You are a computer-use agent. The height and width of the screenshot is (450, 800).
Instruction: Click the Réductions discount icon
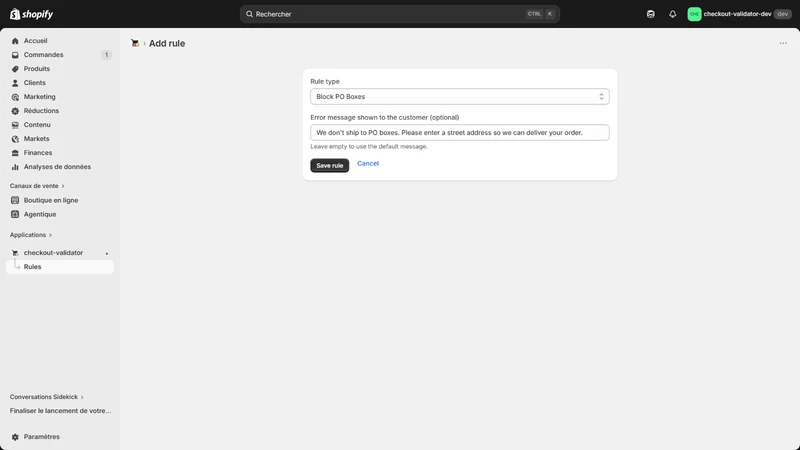pos(15,111)
